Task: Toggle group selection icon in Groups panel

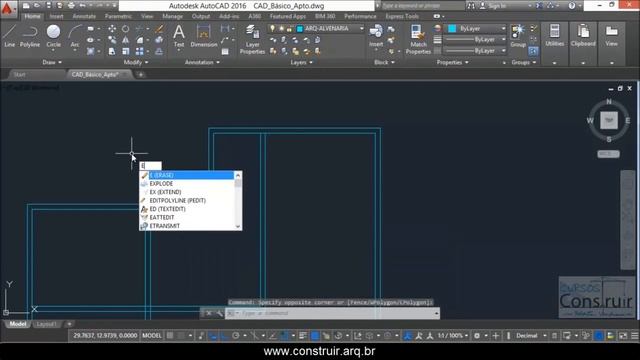Action: [533, 51]
